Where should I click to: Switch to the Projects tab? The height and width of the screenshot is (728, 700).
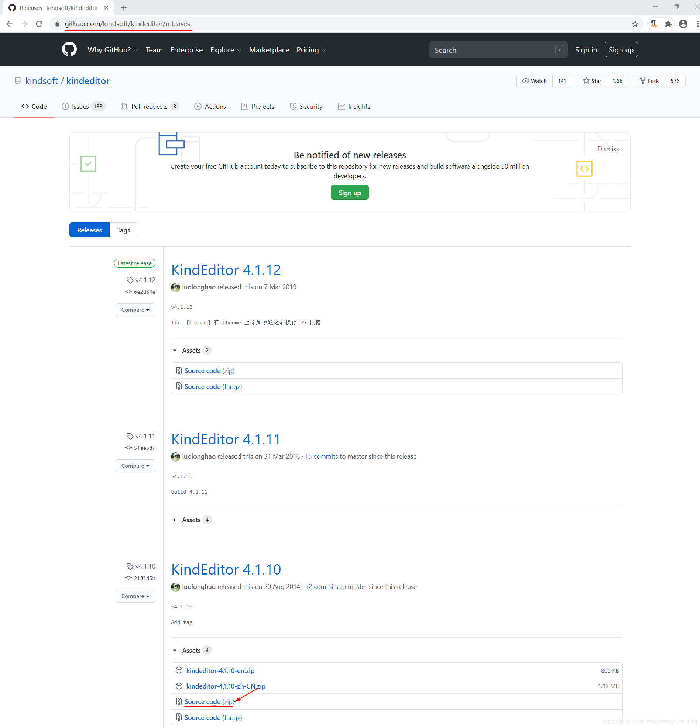click(257, 107)
